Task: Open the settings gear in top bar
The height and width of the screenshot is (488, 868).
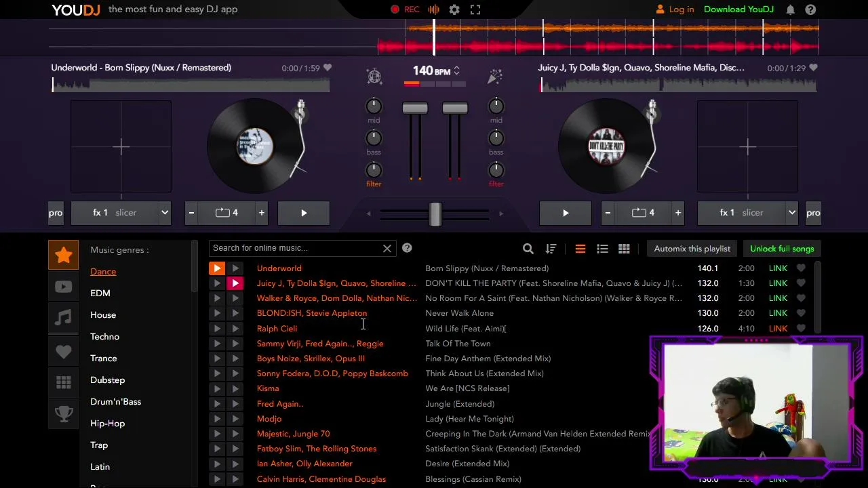Action: click(x=454, y=9)
